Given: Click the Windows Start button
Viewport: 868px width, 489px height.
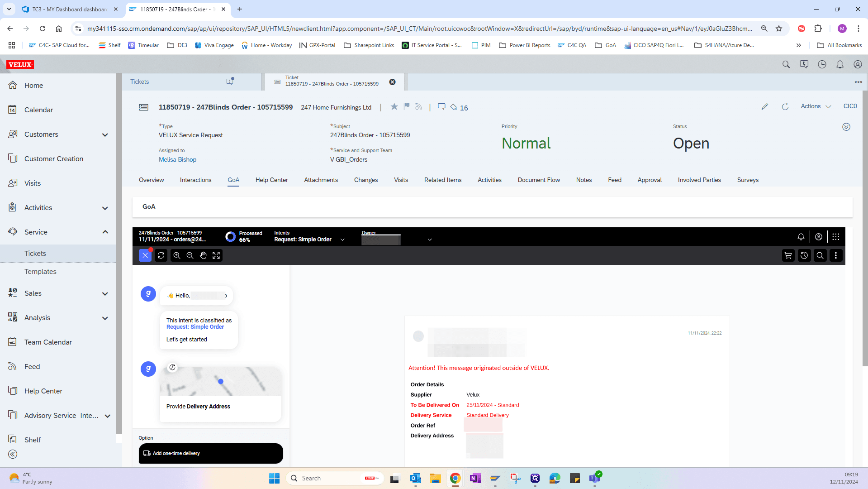Looking at the screenshot, I should coord(274,478).
